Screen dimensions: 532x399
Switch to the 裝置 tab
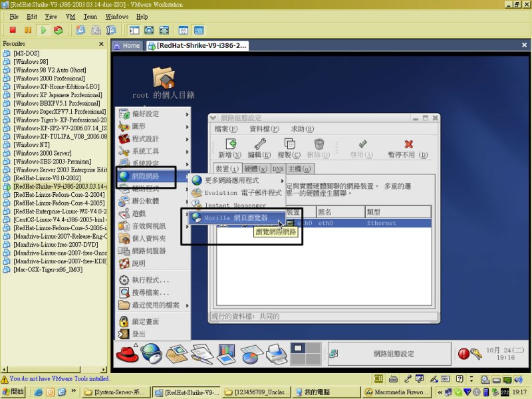point(227,169)
